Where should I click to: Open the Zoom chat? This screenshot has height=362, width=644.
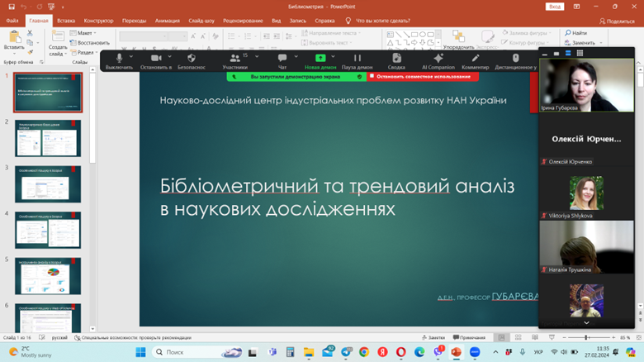click(x=282, y=60)
